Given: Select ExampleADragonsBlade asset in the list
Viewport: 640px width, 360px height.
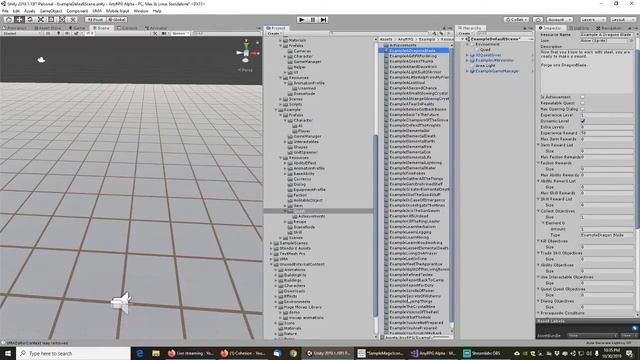Looking at the screenshot, I should [x=414, y=51].
